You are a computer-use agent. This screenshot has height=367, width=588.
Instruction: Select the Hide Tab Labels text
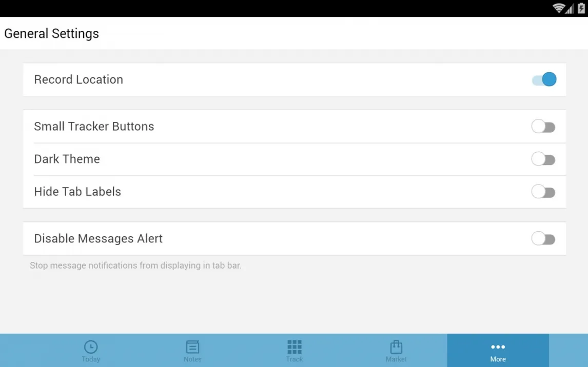tap(77, 191)
